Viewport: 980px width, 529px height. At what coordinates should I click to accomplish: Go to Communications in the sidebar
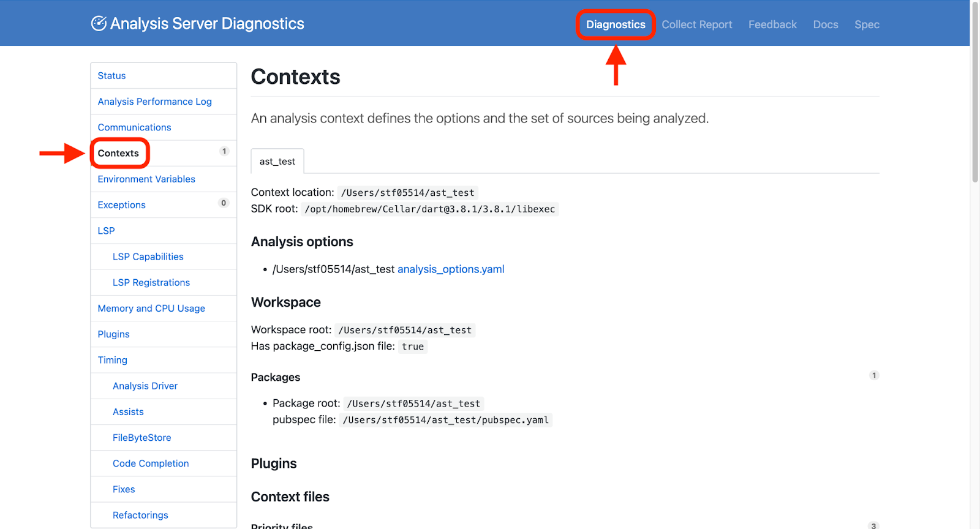(x=134, y=127)
